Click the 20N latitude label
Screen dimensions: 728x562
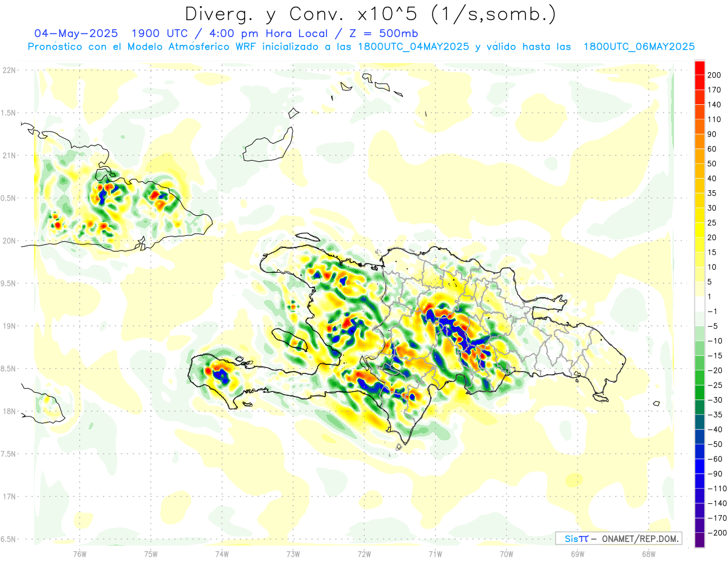point(8,241)
